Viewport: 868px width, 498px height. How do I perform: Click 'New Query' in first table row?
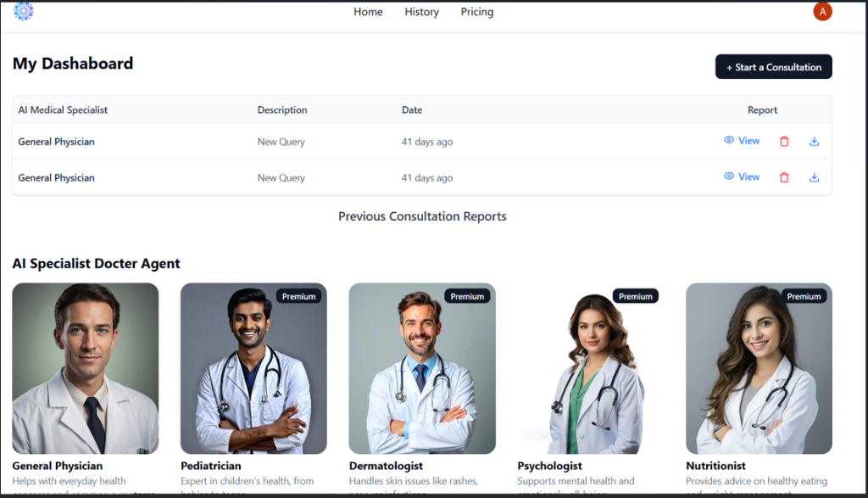281,142
